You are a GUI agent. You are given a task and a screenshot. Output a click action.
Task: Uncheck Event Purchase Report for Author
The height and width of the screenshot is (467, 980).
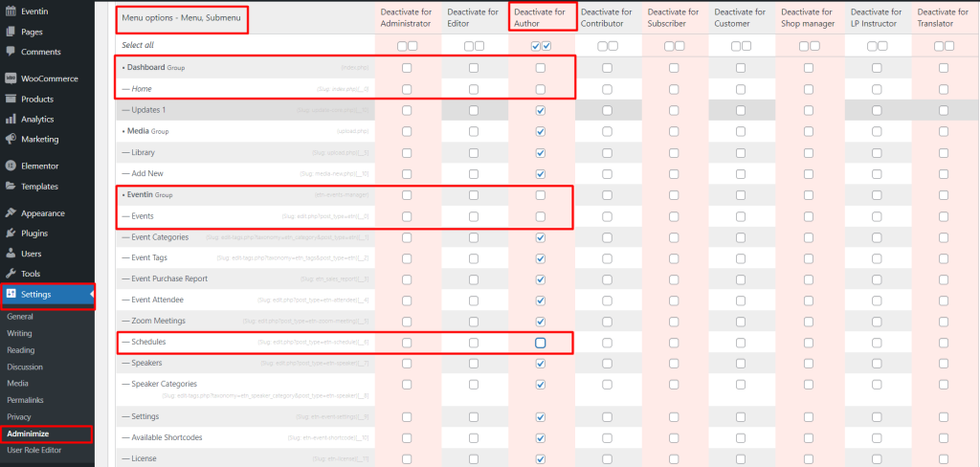coord(541,279)
